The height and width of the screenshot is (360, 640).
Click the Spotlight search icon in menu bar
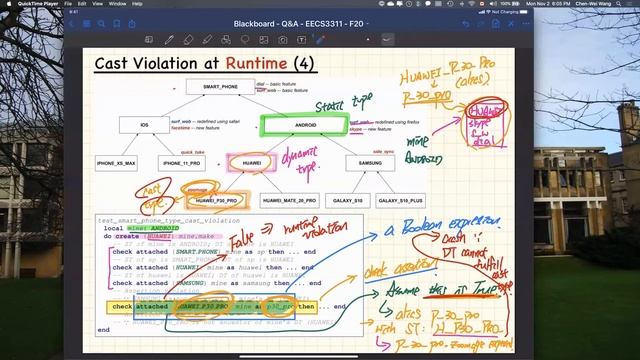(619, 4)
